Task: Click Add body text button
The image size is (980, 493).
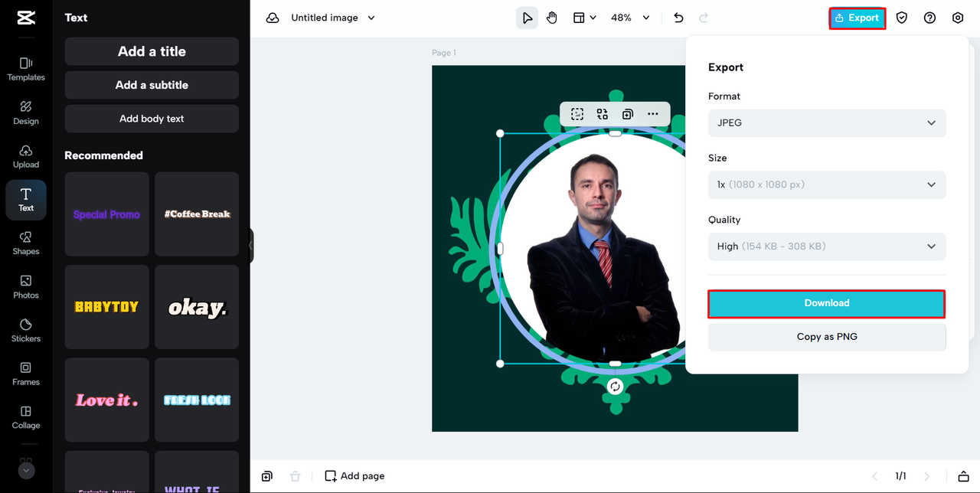Action: [152, 119]
